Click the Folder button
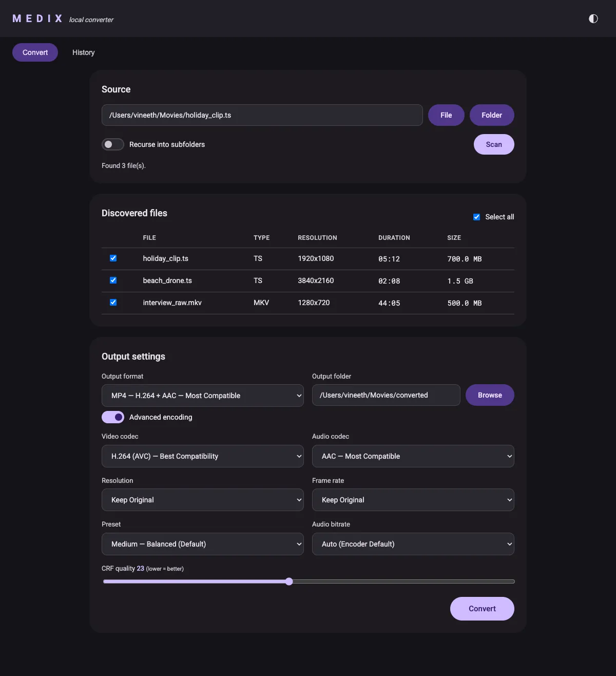This screenshot has height=676, width=616. click(492, 115)
